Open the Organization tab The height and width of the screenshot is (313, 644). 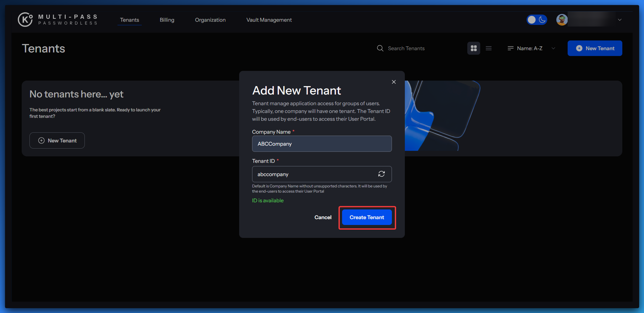pyautogui.click(x=210, y=20)
